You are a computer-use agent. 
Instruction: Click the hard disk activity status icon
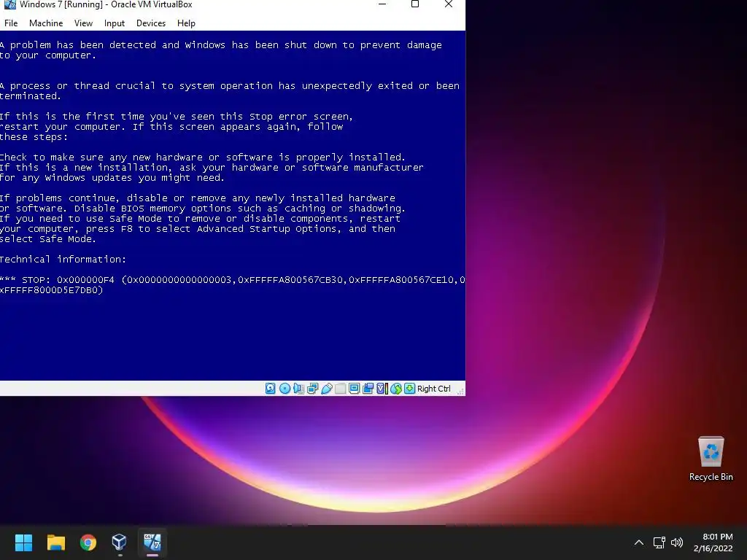click(270, 389)
